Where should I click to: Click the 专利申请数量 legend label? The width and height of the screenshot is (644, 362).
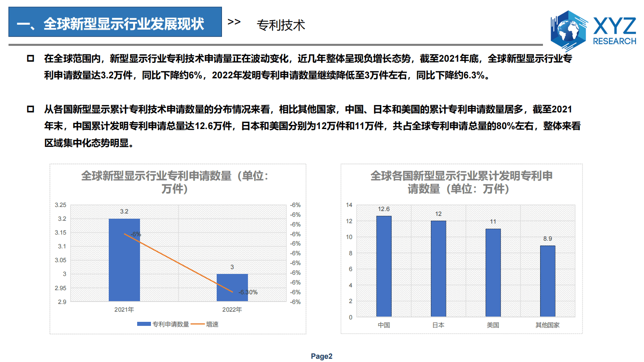[171, 324]
